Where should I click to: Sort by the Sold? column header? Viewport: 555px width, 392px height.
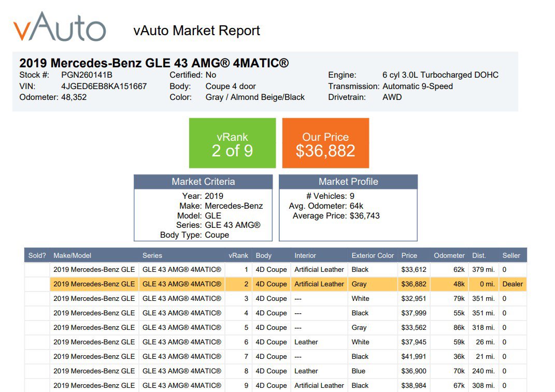pos(37,255)
